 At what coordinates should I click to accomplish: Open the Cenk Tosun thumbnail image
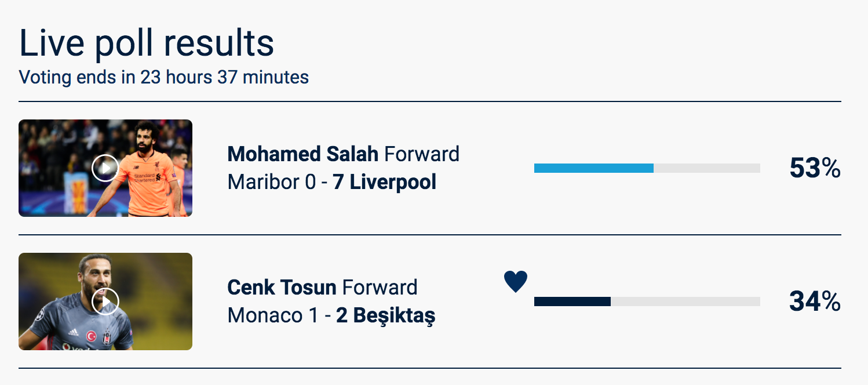tap(105, 302)
